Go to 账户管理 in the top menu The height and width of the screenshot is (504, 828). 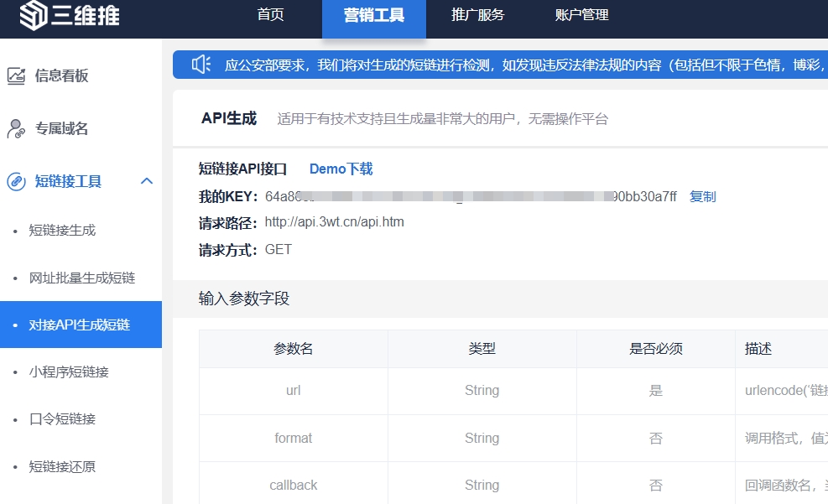pos(581,15)
